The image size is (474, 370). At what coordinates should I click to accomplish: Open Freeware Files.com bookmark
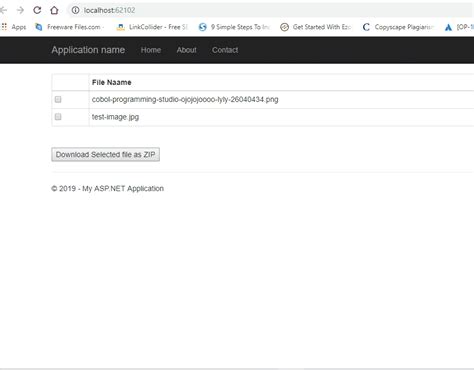click(69, 27)
